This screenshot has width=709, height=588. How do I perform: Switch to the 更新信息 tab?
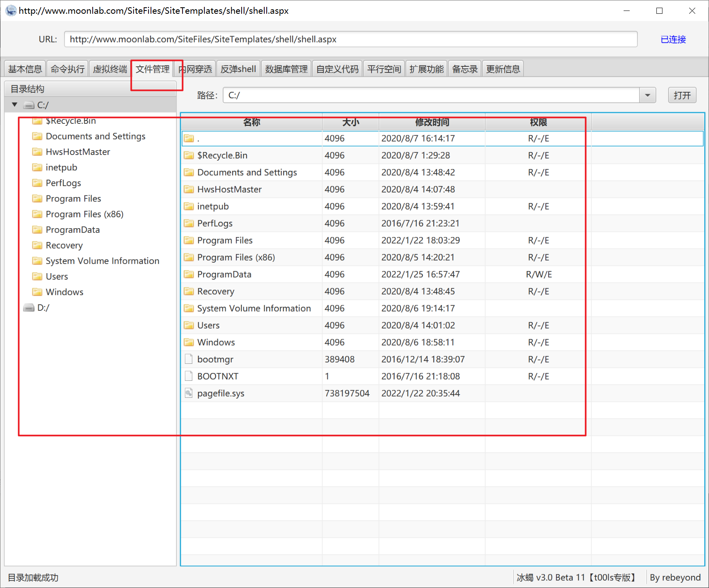pyautogui.click(x=503, y=69)
